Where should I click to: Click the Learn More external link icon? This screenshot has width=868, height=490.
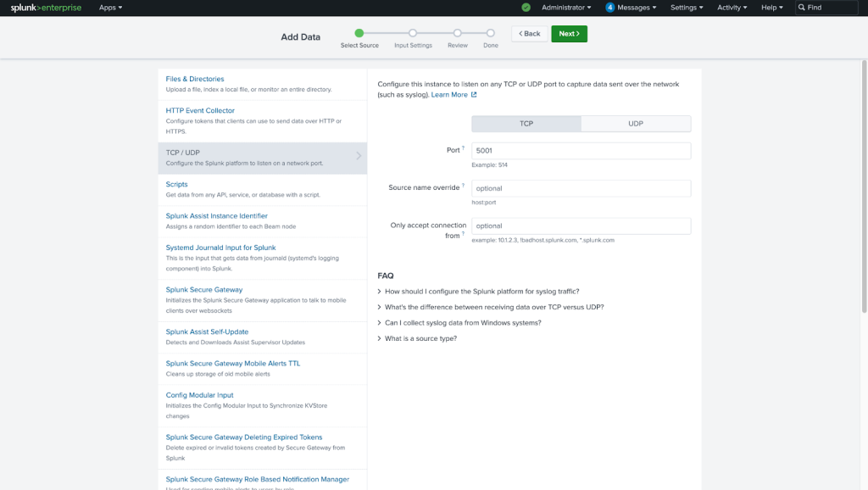(x=474, y=95)
